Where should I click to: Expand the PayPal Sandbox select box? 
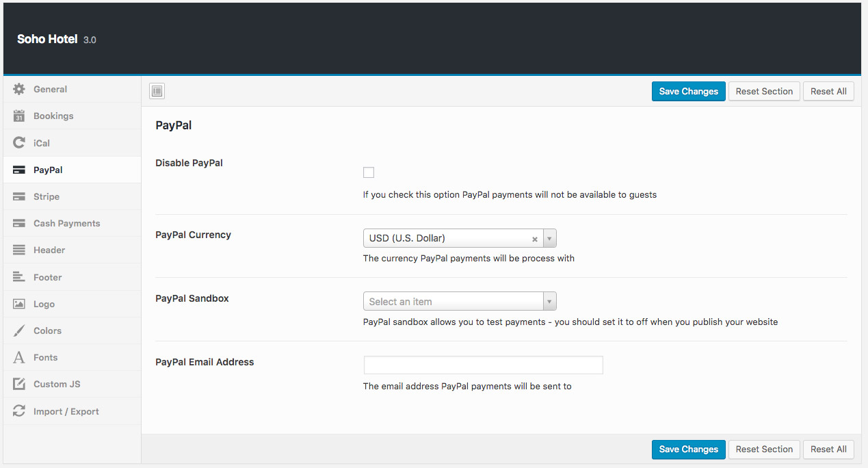[459, 301]
